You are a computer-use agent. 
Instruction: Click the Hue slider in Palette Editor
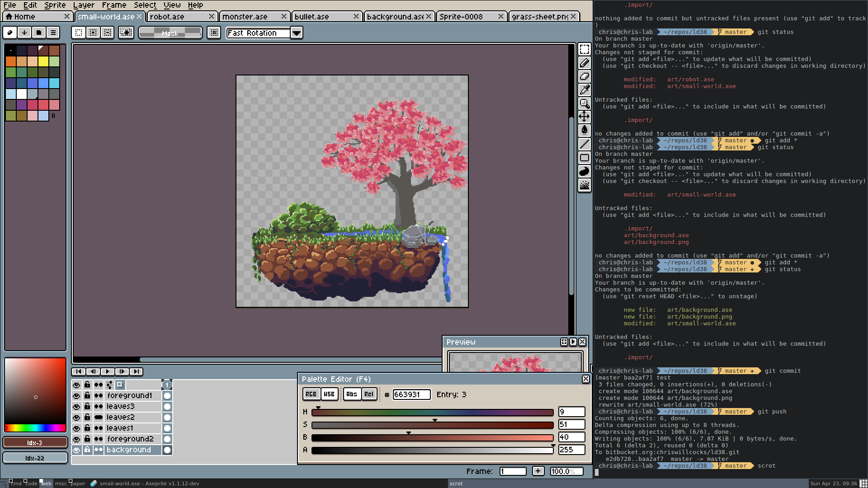[432, 412]
